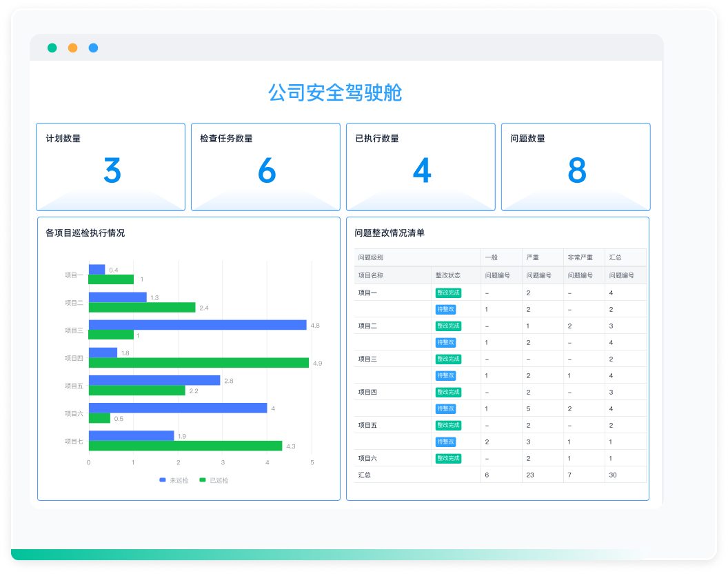Click the 待整改 badge in the 项目二 row
Image resolution: width=728 pixels, height=574 pixels.
pyautogui.click(x=449, y=342)
